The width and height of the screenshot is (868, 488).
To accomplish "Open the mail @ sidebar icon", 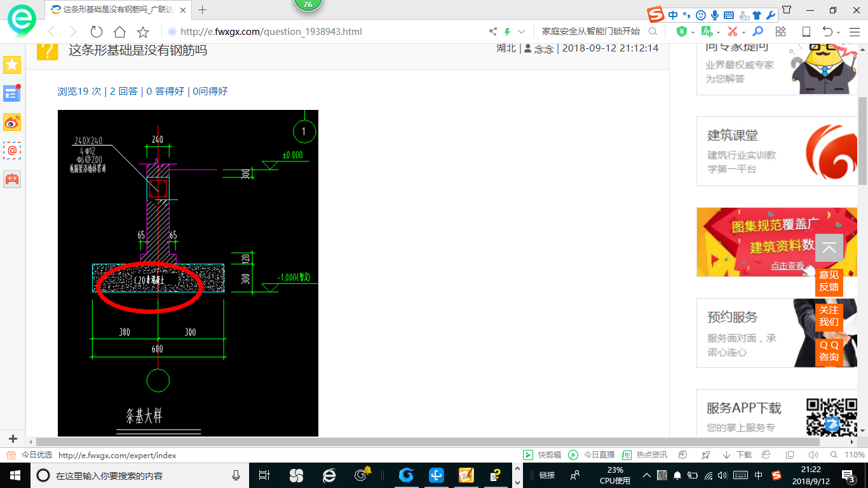I will point(12,151).
